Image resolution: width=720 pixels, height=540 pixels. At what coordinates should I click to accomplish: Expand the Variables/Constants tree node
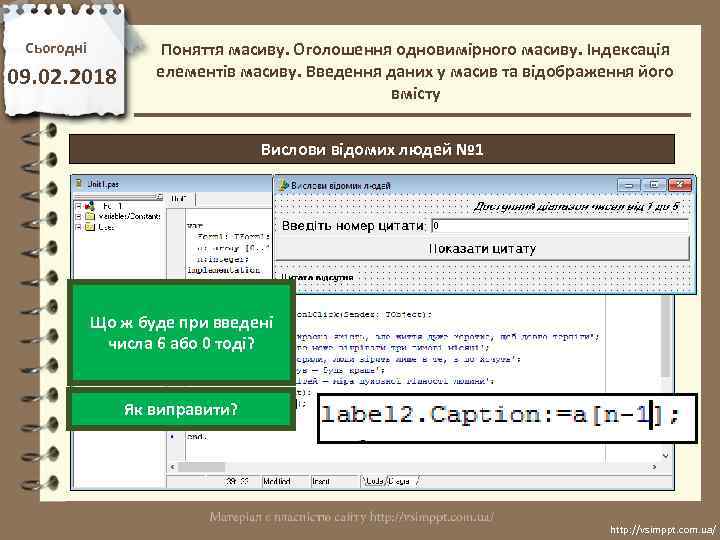(x=78, y=216)
